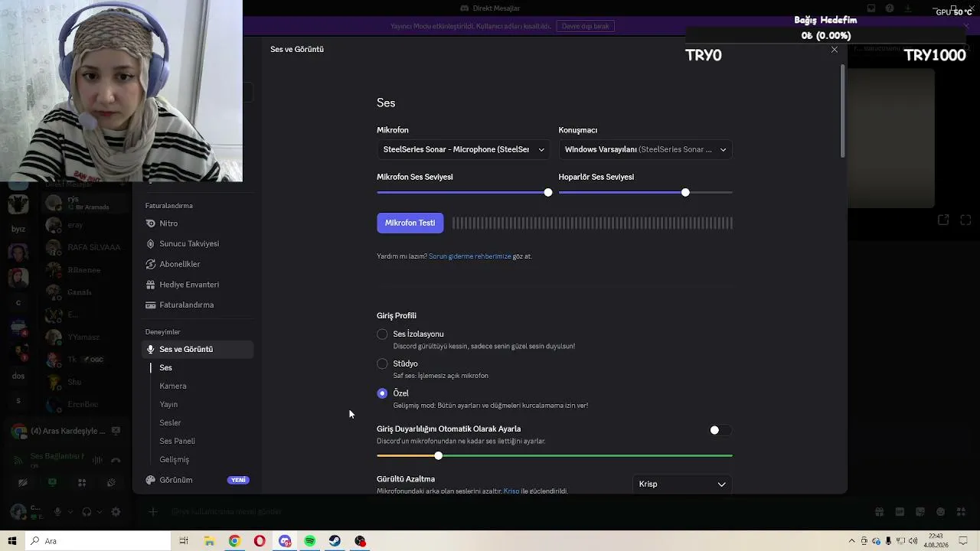Viewport: 980px width, 551px height.
Task: Toggle Giriş Duyarlılığını Otomatik Olarak Ayarla
Action: click(720, 430)
